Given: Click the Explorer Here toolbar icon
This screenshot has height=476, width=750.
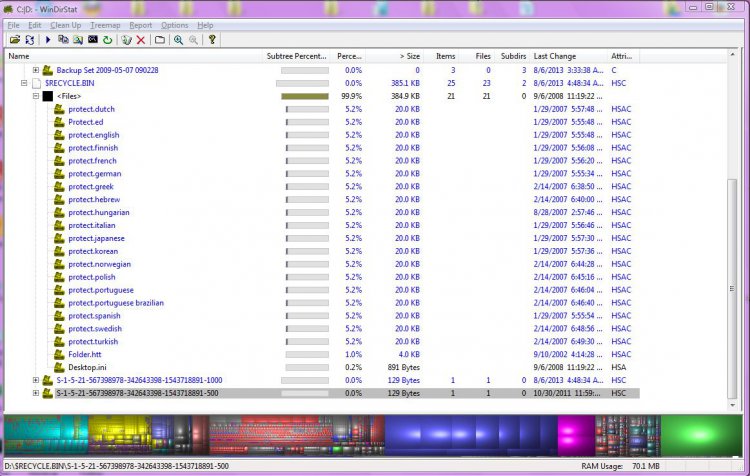Looking at the screenshot, I should [x=78, y=40].
